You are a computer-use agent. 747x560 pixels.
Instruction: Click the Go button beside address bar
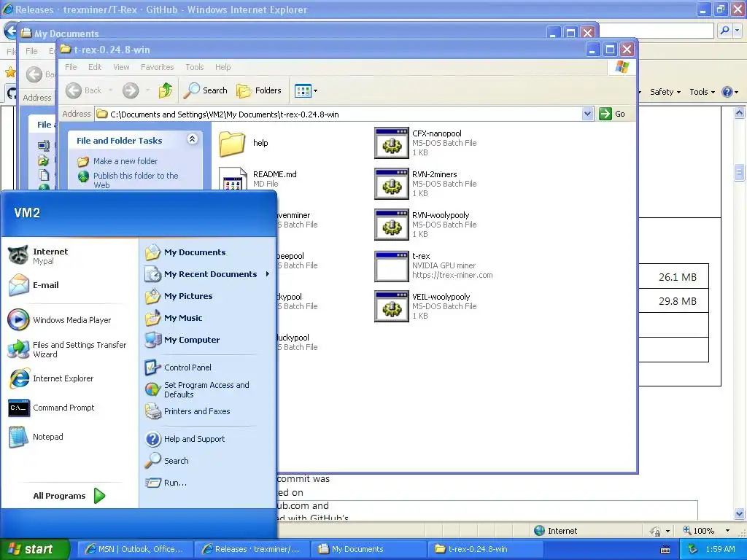point(612,114)
